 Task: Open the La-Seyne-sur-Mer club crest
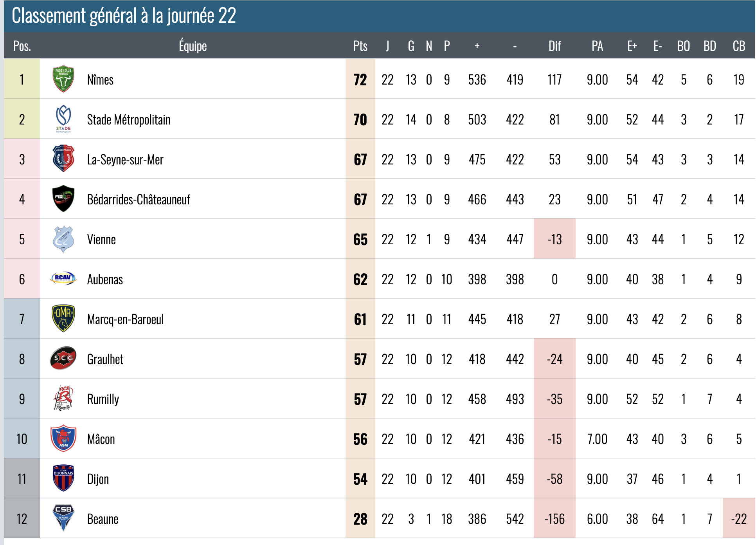(63, 159)
